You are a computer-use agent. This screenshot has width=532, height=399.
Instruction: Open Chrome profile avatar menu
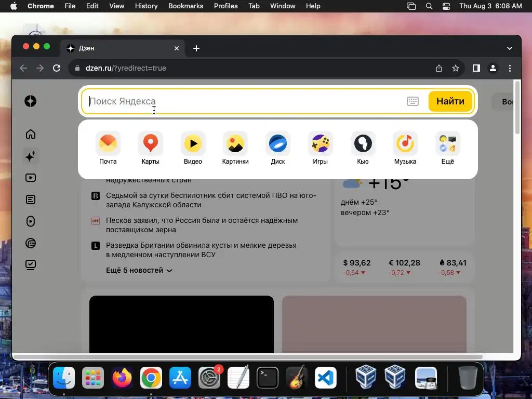click(x=493, y=68)
